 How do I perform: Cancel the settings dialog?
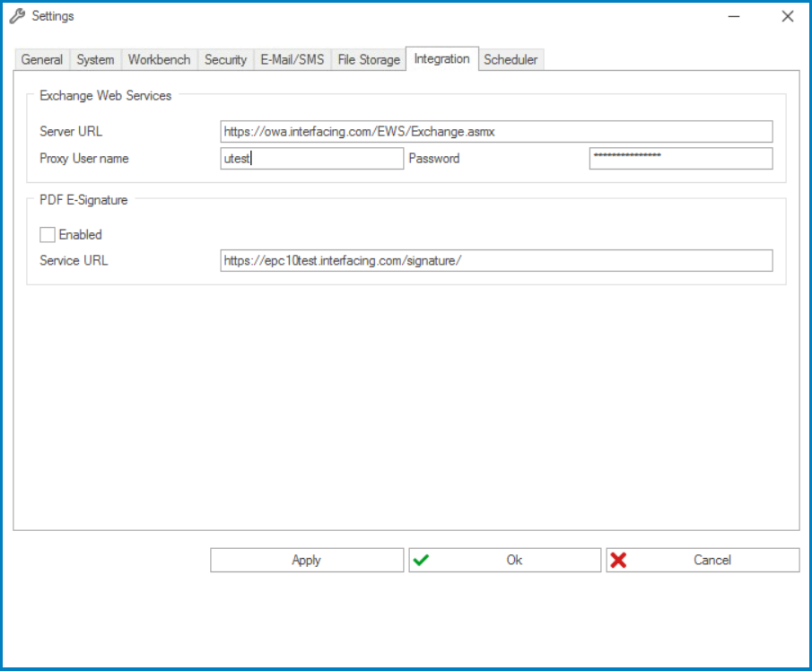[703, 560]
